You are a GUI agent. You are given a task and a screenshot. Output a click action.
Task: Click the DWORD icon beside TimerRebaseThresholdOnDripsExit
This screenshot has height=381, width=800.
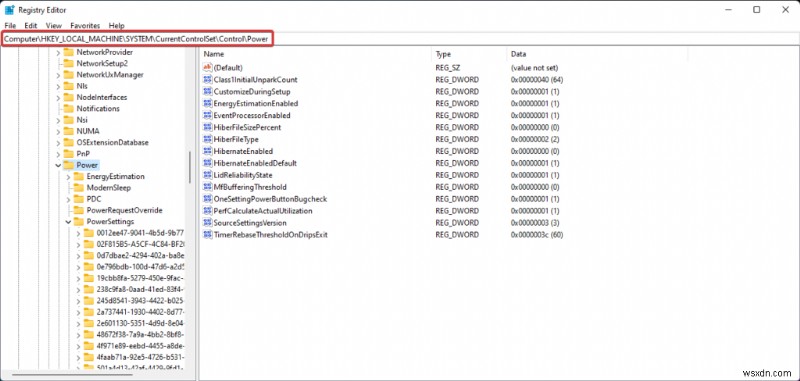207,235
